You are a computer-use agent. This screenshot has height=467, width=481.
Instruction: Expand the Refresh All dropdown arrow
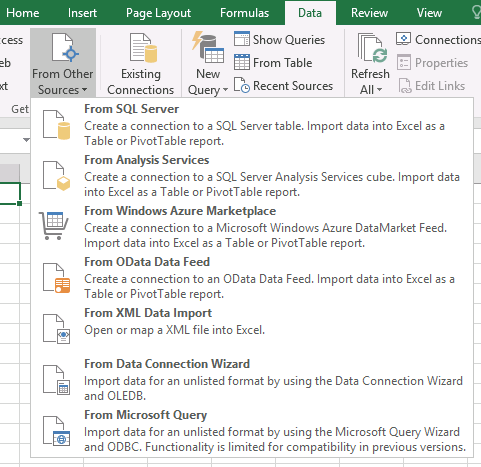pos(379,90)
